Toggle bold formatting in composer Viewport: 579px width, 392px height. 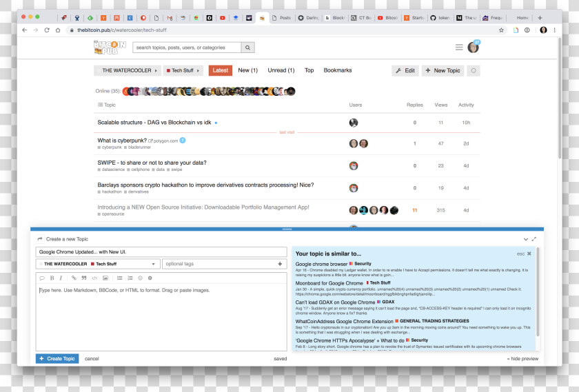[52, 278]
